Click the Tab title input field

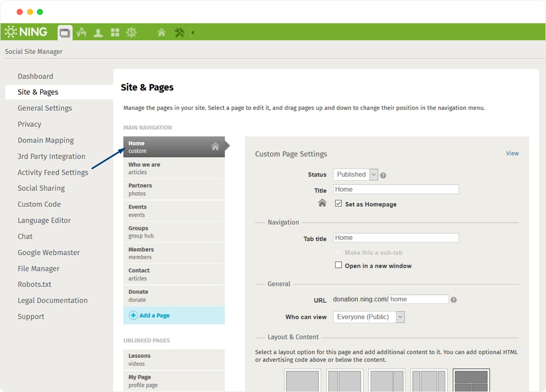[x=396, y=238]
